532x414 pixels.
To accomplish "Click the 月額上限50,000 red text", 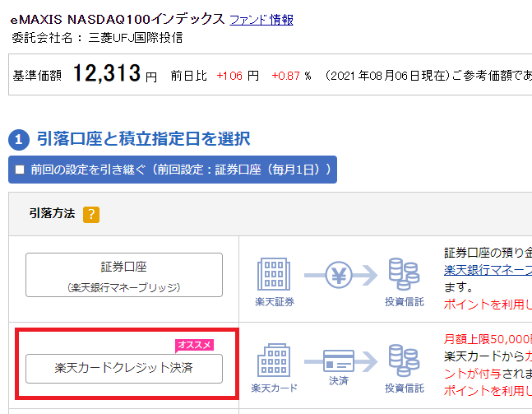I will click(488, 339).
